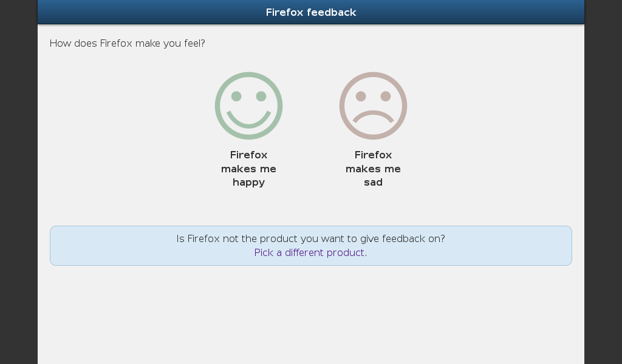Click the word 'sad' under the frown face
Image resolution: width=622 pixels, height=364 pixels.
(x=374, y=182)
